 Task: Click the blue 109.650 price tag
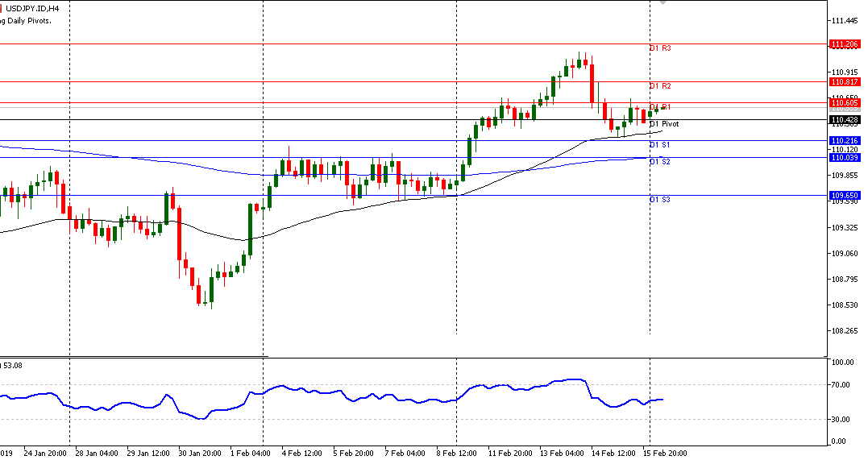pyautogui.click(x=844, y=195)
